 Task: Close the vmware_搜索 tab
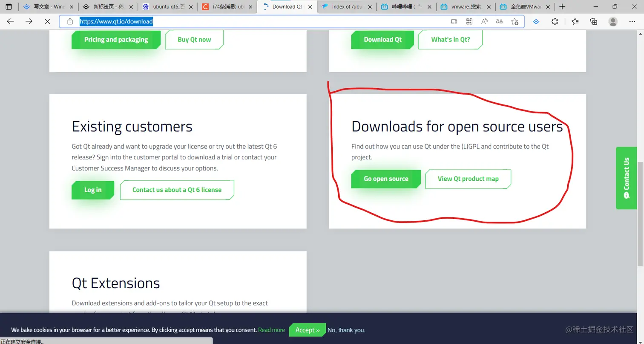488,7
